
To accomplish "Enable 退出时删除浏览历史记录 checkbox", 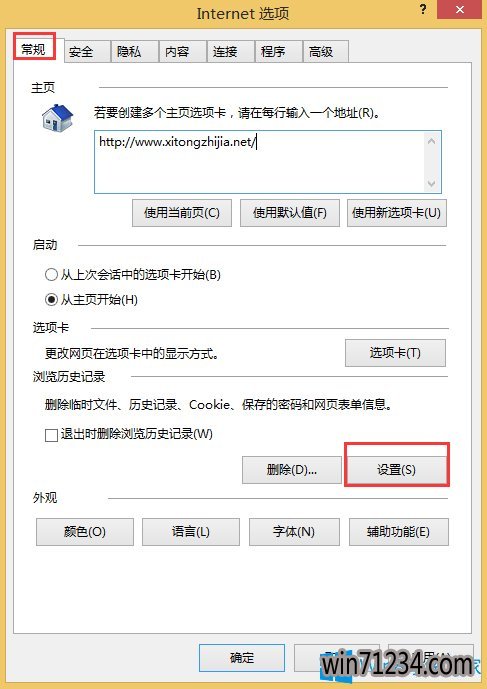I will 51,435.
